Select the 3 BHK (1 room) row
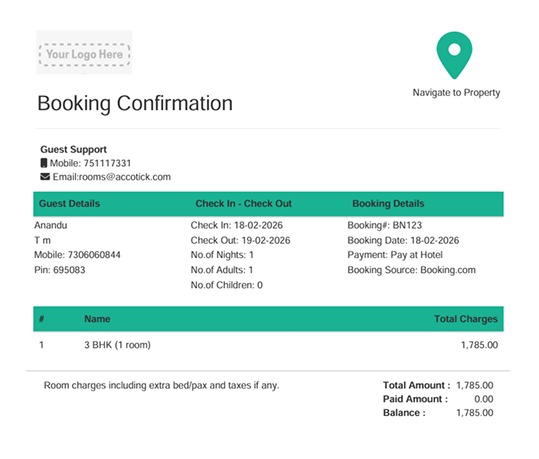 [268, 345]
